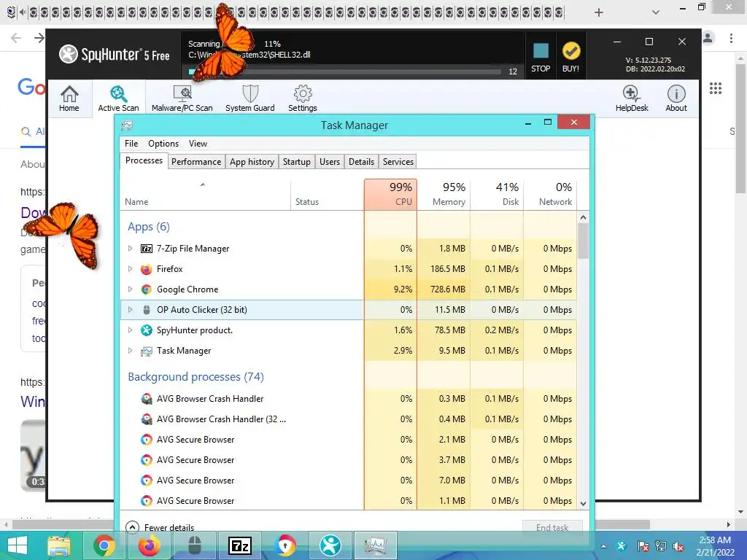Image resolution: width=747 pixels, height=560 pixels.
Task: Click the BUY! button in SpyHunter
Action: [570, 57]
